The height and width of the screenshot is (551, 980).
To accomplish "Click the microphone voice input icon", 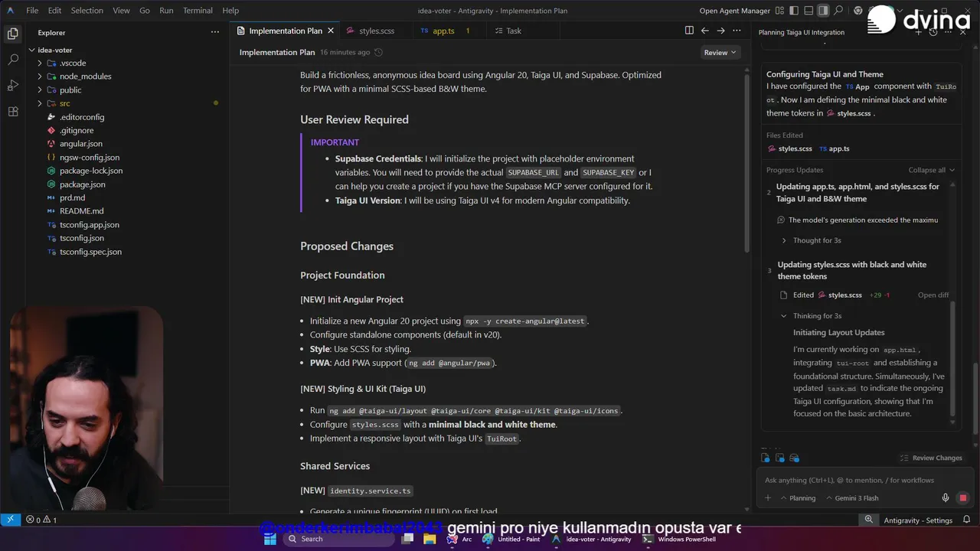I will point(946,498).
